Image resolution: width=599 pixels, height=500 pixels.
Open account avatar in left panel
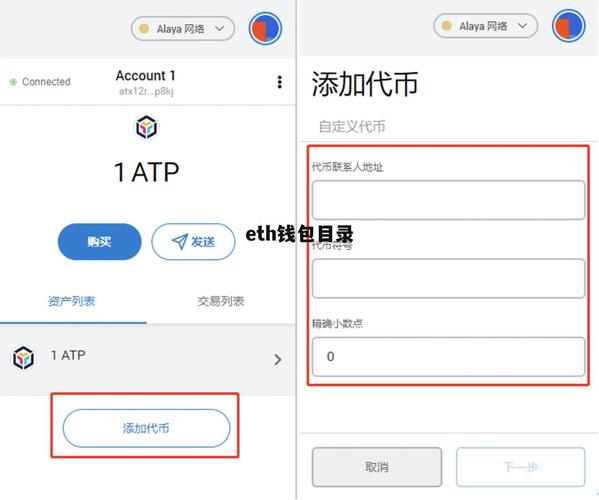point(265,29)
